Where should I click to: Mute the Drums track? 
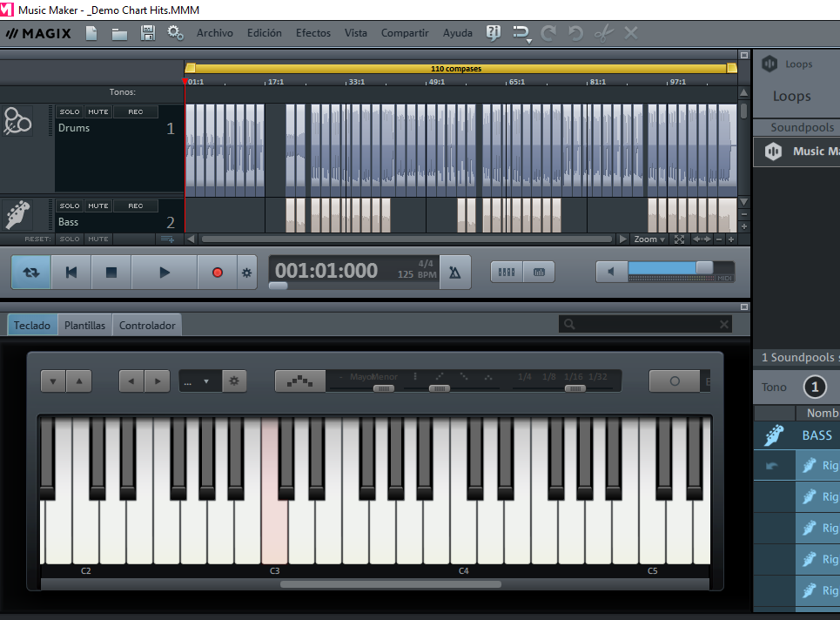pos(98,111)
